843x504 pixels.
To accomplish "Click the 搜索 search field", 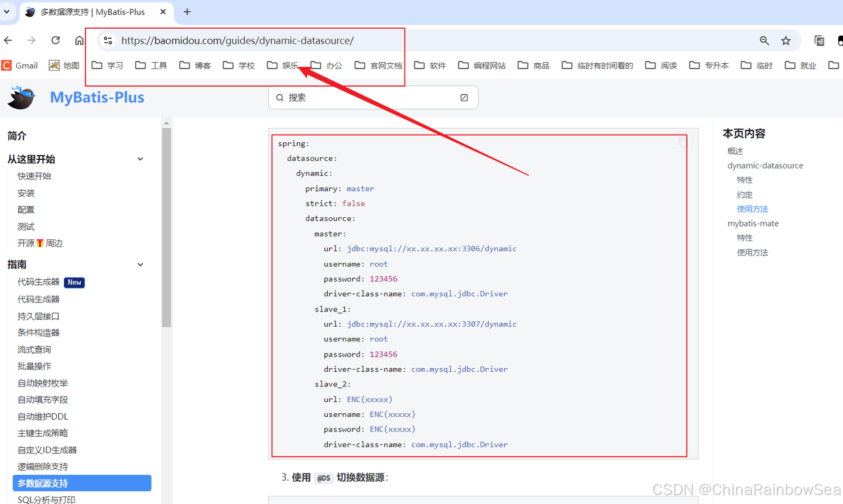I will coord(373,97).
